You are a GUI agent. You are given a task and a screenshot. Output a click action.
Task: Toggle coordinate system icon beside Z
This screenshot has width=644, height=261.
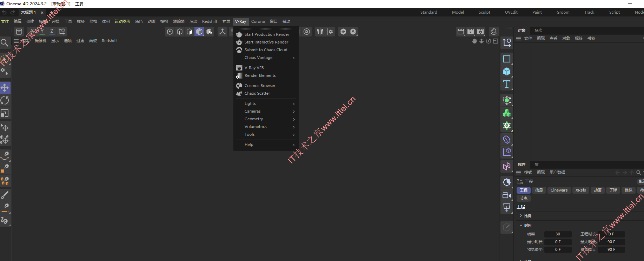(x=62, y=31)
